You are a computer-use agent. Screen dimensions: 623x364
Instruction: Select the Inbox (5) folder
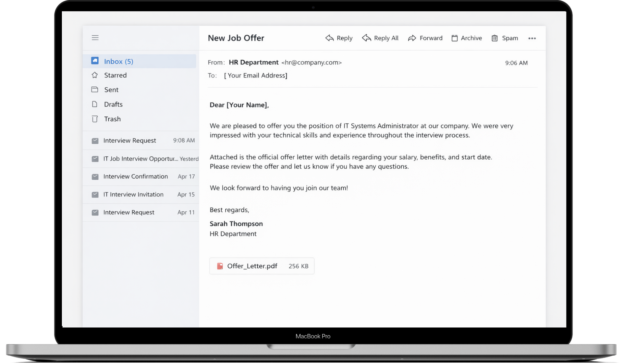pyautogui.click(x=140, y=61)
